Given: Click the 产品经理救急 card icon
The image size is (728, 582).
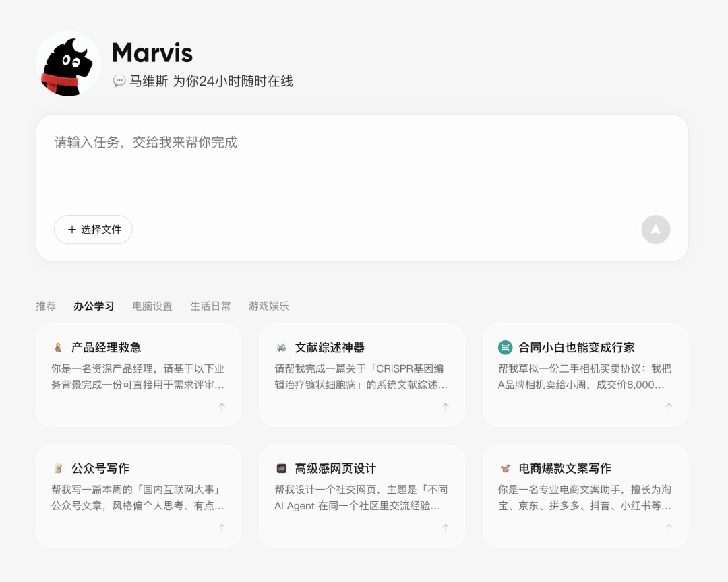Looking at the screenshot, I should [x=58, y=347].
